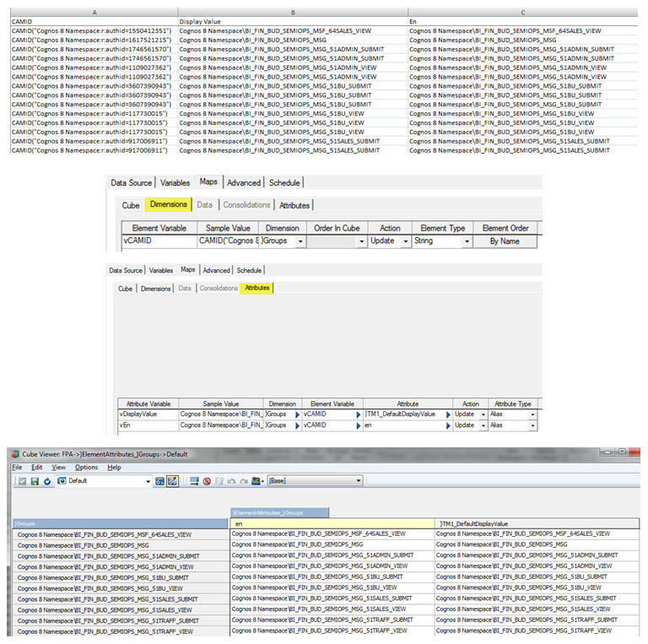Click the }TM1_DefaultDisplayValue column header
Viewport: 648px width, 644px height.
click(537, 523)
